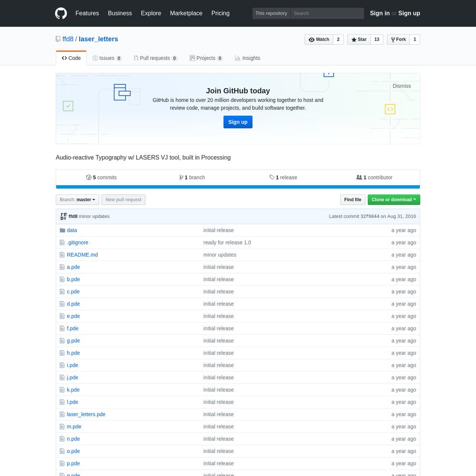Click the file icon beside laser_letters.pde
Image resolution: width=476 pixels, height=476 pixels.
[x=62, y=415]
